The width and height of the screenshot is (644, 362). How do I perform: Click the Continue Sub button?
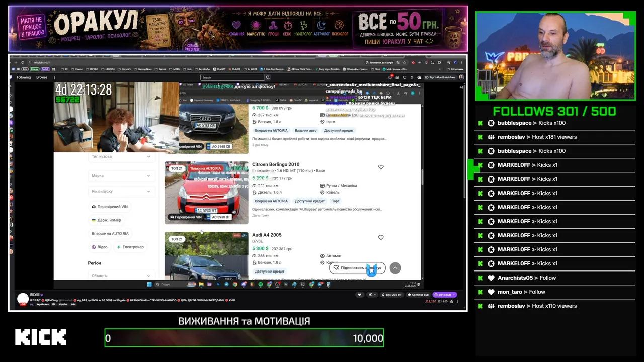[418, 295]
